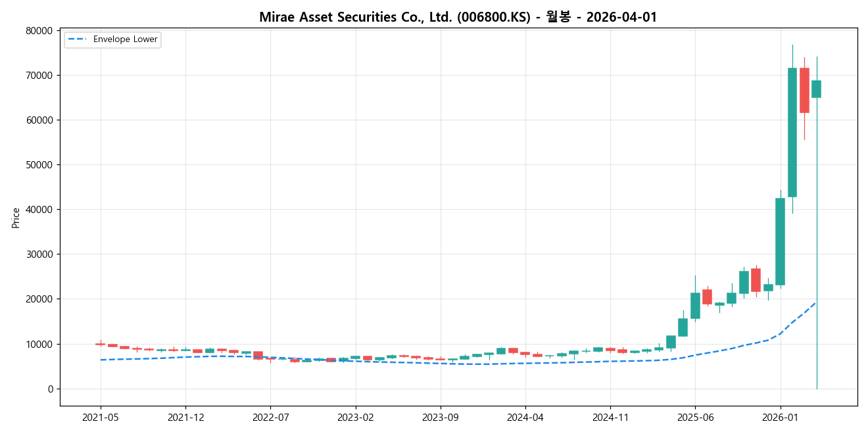Click the large red candle after the 2026 peak

pyautogui.click(x=804, y=92)
